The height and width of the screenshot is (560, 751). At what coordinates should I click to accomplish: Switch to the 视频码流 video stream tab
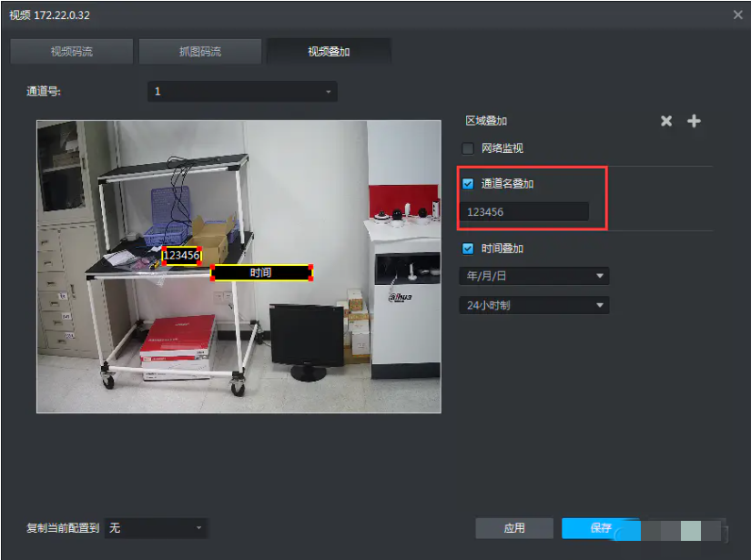71,51
